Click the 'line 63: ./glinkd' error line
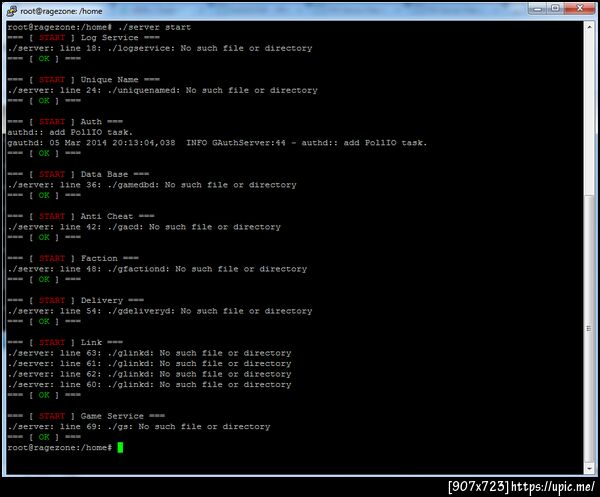This screenshot has width=600, height=497. [x=149, y=353]
